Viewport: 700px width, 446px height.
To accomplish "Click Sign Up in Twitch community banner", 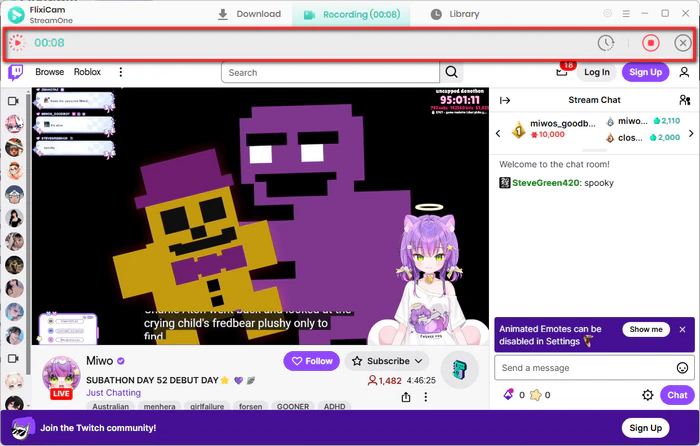I will click(x=645, y=428).
